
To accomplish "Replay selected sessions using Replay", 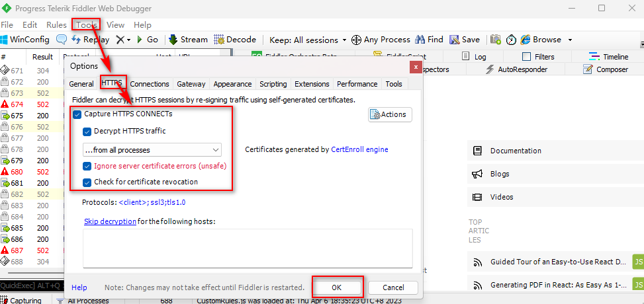I will pos(90,40).
